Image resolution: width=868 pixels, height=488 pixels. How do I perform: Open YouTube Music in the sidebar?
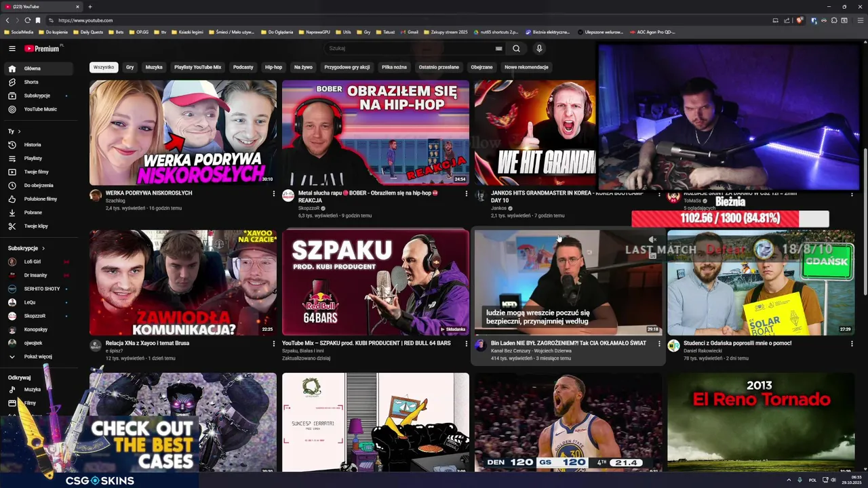coord(39,109)
